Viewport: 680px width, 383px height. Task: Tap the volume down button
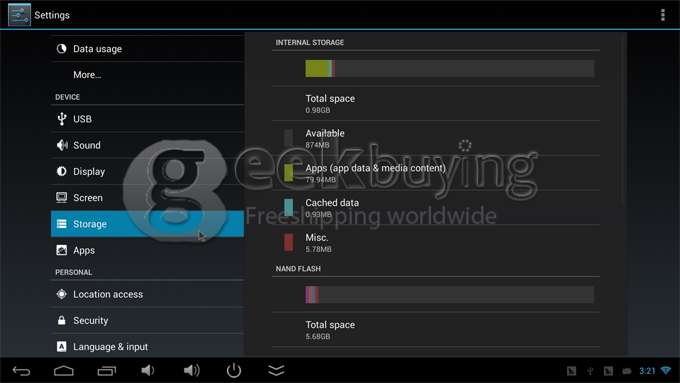(x=147, y=370)
